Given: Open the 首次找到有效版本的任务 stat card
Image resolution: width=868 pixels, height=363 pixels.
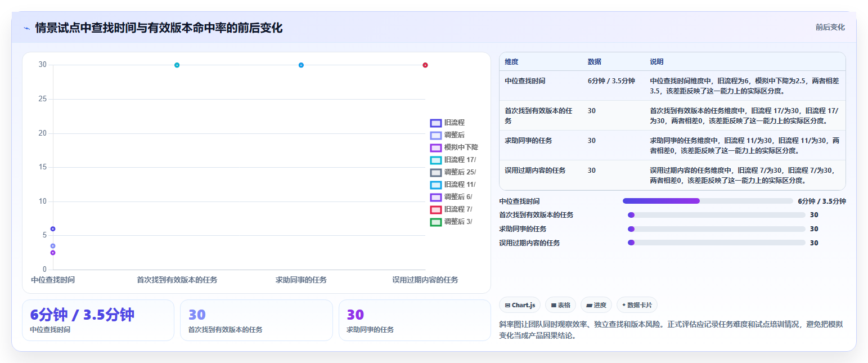Looking at the screenshot, I should pos(257,320).
